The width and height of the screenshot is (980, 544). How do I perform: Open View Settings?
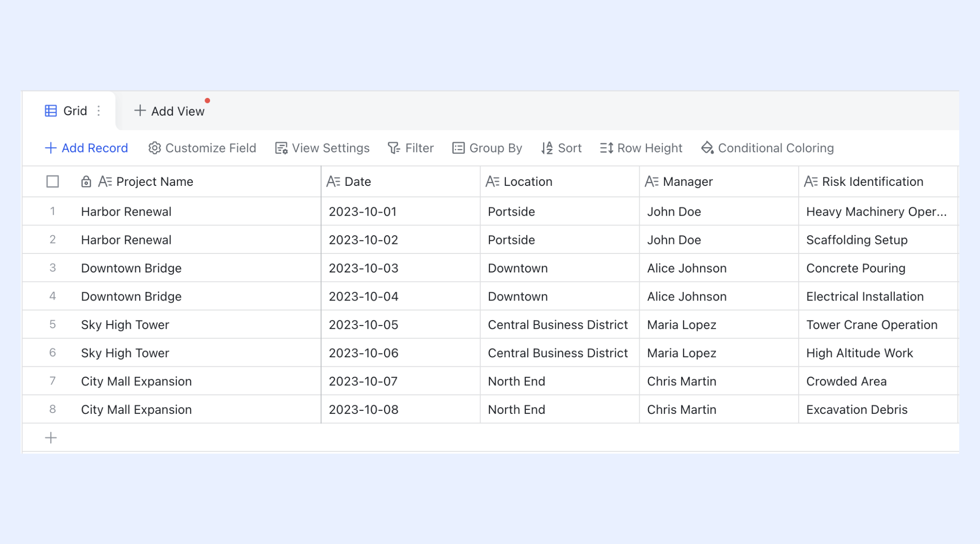[322, 148]
